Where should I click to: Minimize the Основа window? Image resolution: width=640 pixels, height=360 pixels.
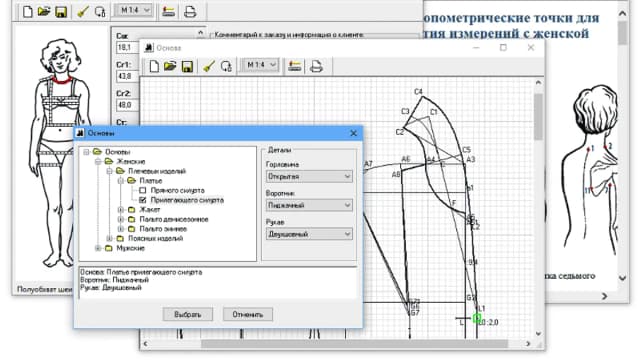tap(476, 48)
